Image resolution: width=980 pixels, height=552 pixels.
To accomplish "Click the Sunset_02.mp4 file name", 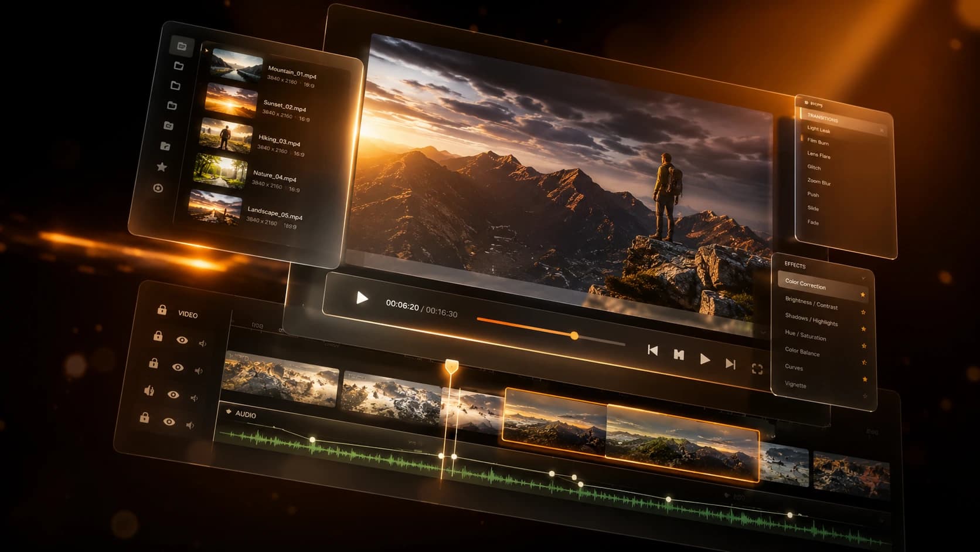I will (x=284, y=106).
